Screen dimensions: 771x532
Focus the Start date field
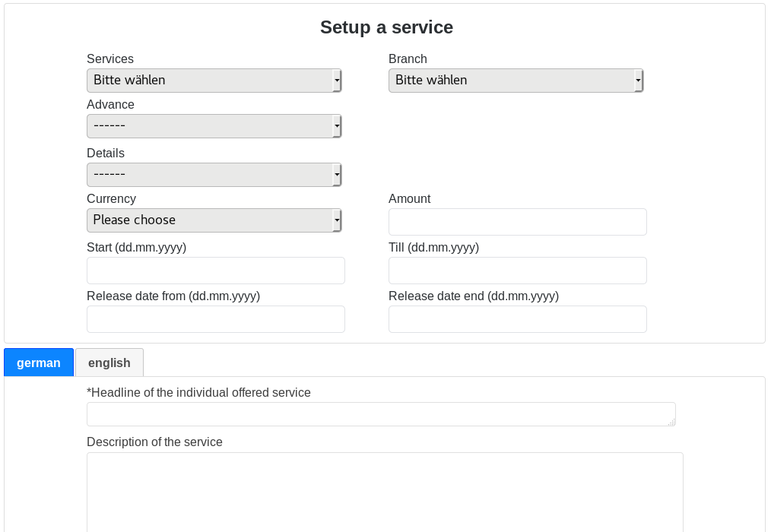215,271
